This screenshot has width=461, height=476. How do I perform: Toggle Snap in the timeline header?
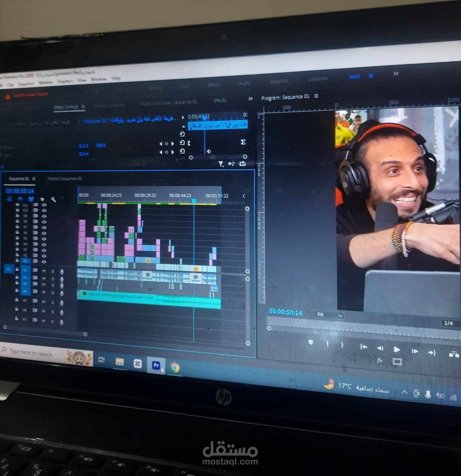pyautogui.click(x=20, y=199)
